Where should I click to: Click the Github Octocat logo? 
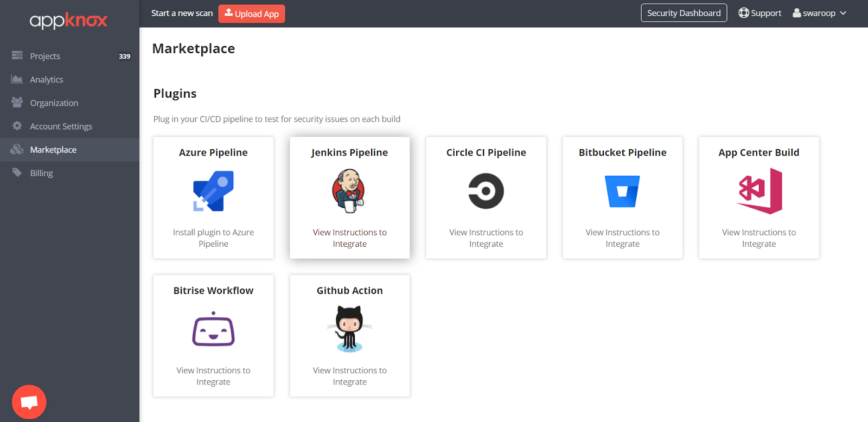pos(349,329)
